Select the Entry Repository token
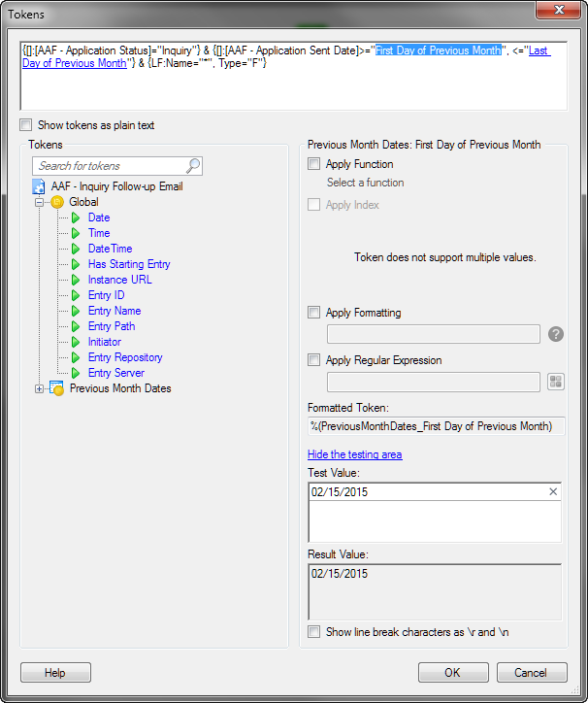The height and width of the screenshot is (703, 588). pos(125,357)
